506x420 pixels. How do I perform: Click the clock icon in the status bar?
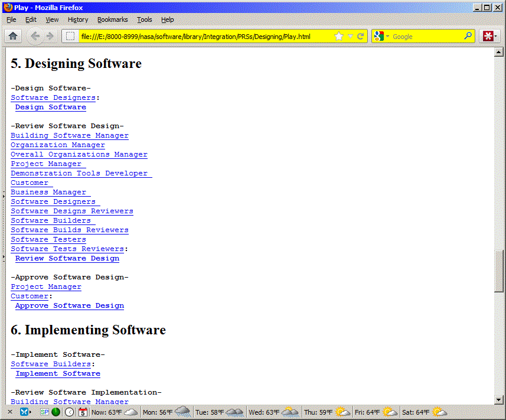click(70, 412)
